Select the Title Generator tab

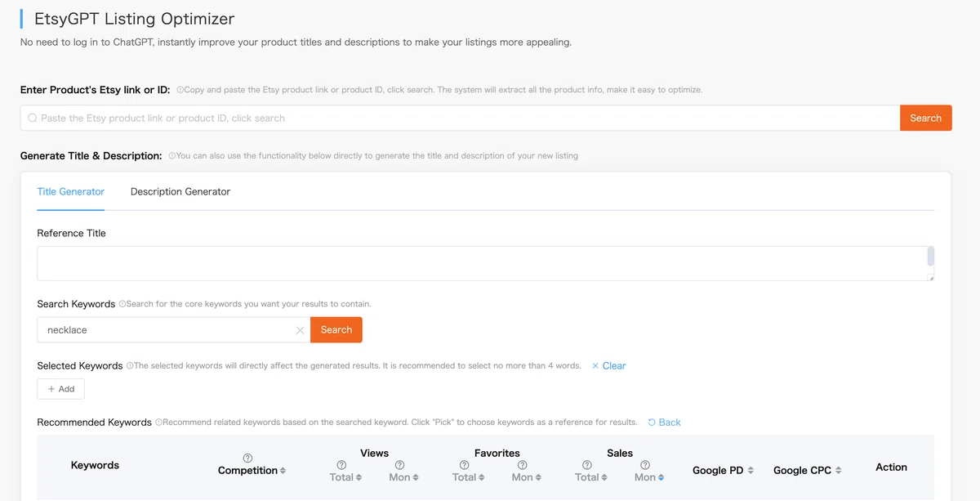pos(71,191)
